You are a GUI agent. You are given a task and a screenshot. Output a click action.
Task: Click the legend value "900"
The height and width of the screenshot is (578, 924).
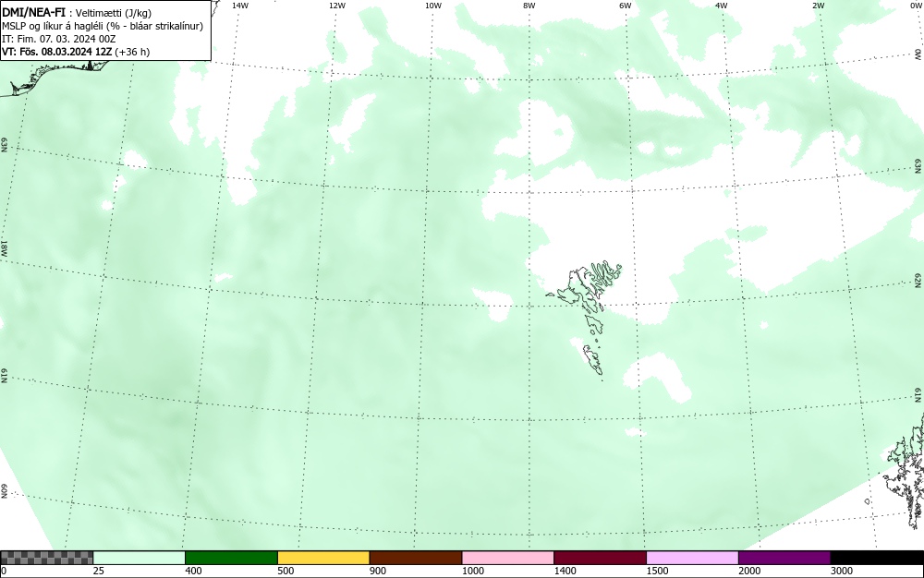pyautogui.click(x=378, y=571)
